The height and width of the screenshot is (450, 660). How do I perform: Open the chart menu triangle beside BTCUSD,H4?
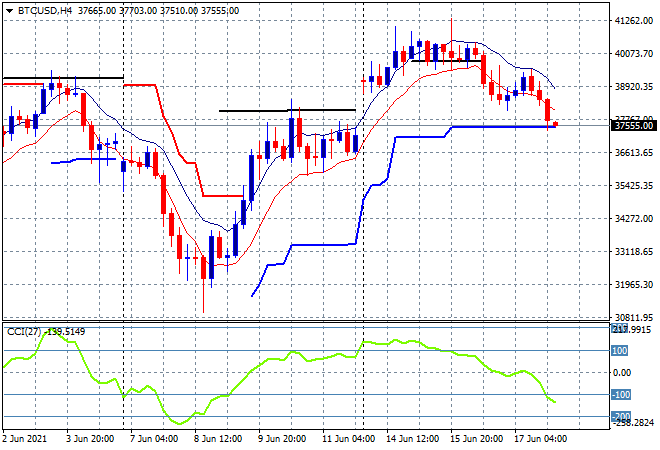point(9,11)
